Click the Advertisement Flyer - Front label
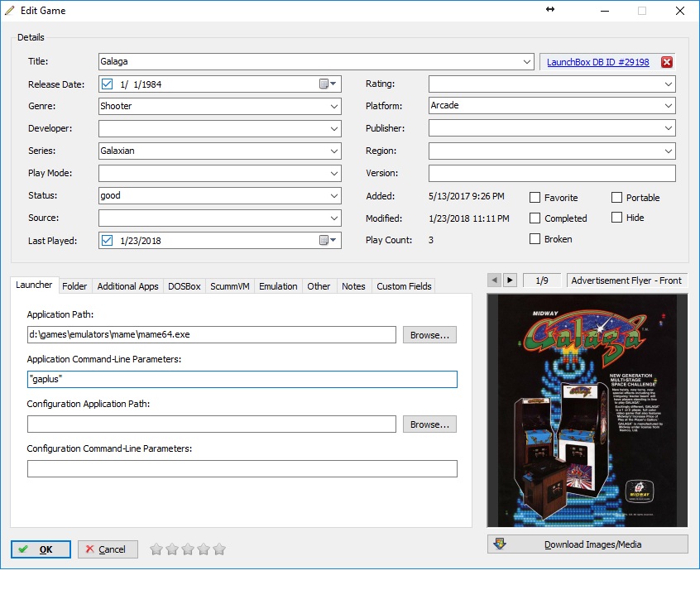The width and height of the screenshot is (700, 604). (x=626, y=280)
